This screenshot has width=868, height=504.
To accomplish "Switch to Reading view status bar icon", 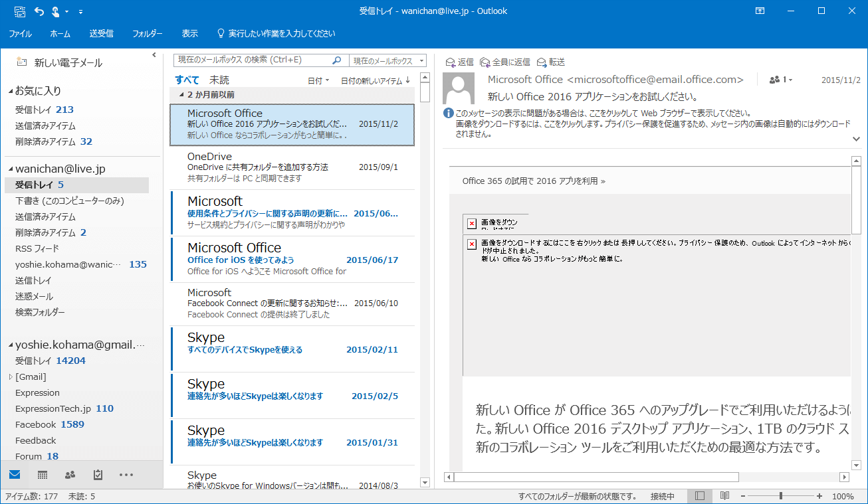I will point(724,496).
